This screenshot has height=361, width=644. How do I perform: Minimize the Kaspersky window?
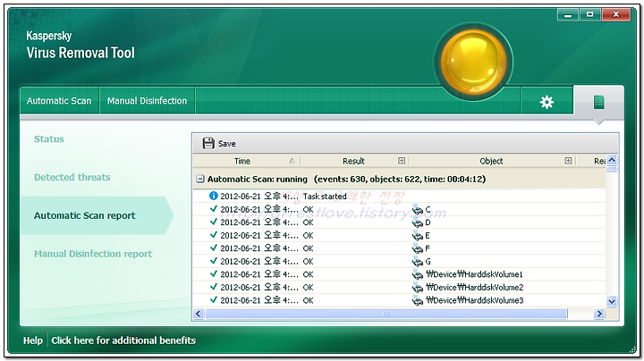568,15
